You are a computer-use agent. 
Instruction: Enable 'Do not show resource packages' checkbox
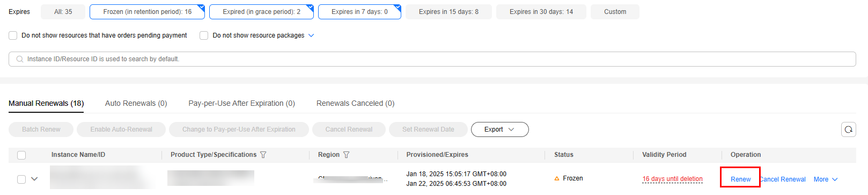coord(204,35)
